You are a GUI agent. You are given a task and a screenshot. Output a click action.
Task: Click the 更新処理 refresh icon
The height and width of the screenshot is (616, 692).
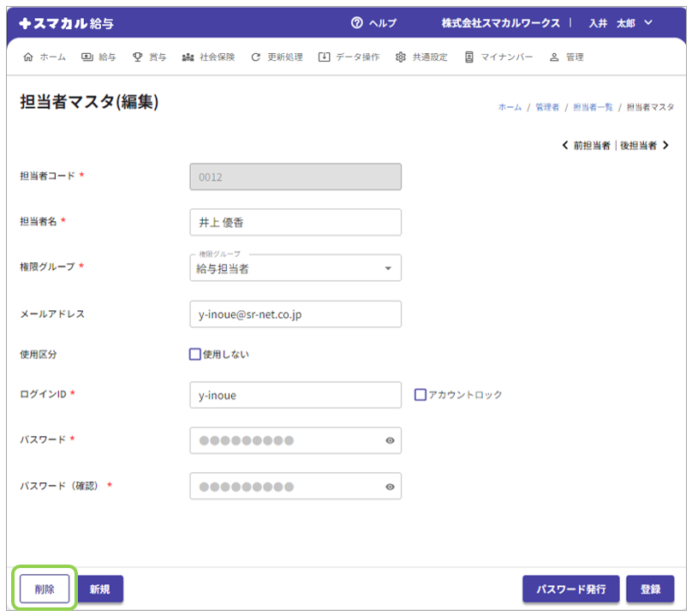(255, 57)
